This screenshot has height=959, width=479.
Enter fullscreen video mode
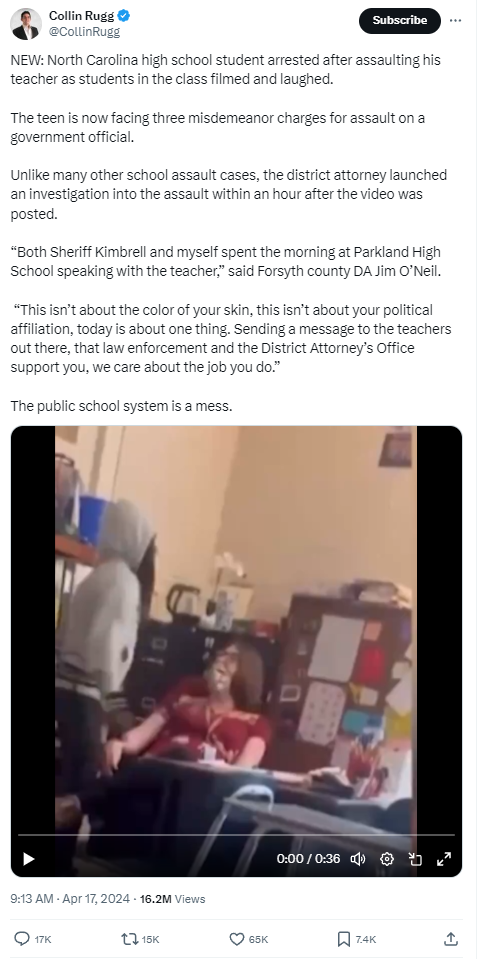444,859
